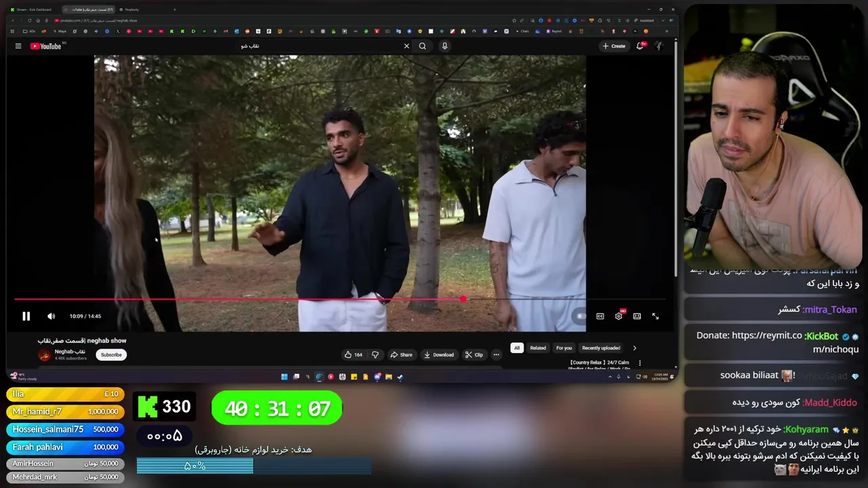
Task: Open options menu for Country Relax playlist
Action: 639,363
